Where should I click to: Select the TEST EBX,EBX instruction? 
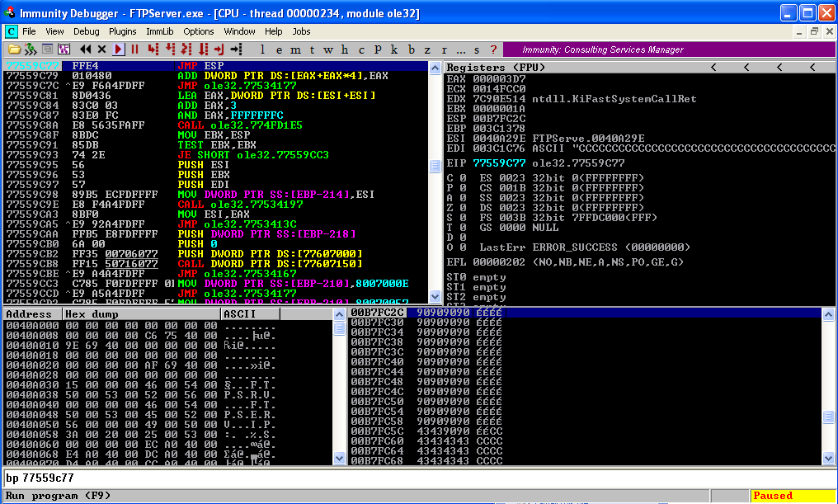[x=216, y=145]
